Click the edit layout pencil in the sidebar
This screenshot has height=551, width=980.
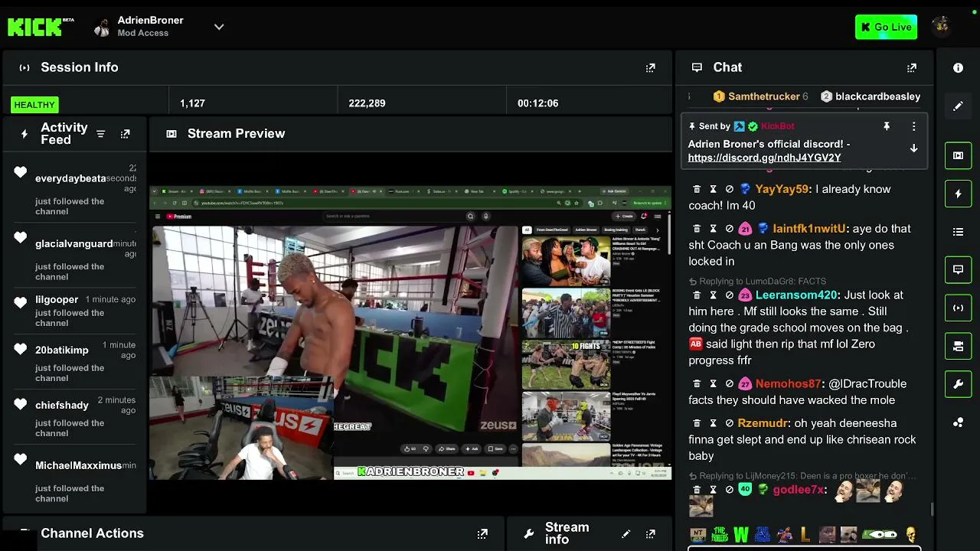click(958, 106)
